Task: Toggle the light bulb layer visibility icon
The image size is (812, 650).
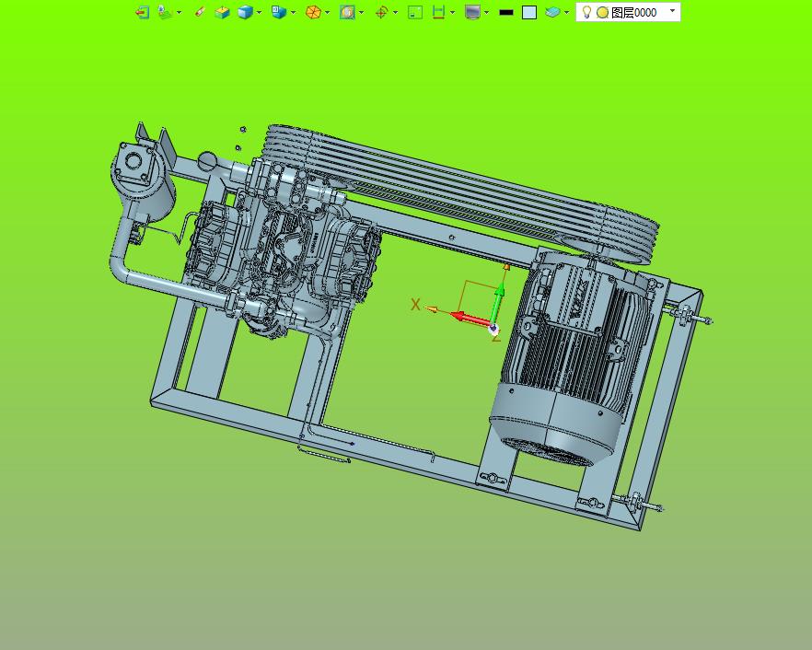Action: (x=586, y=12)
